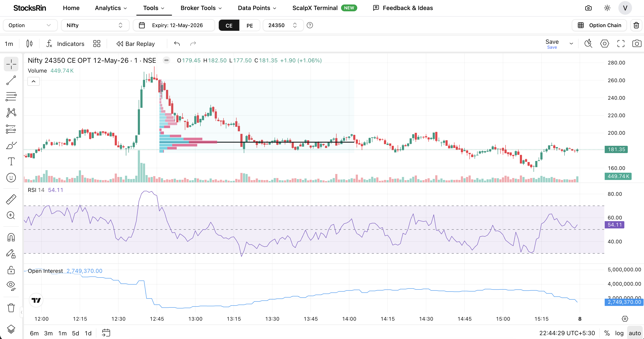The height and width of the screenshot is (339, 644).
Task: Click the top header camera icon
Action: (588, 8)
